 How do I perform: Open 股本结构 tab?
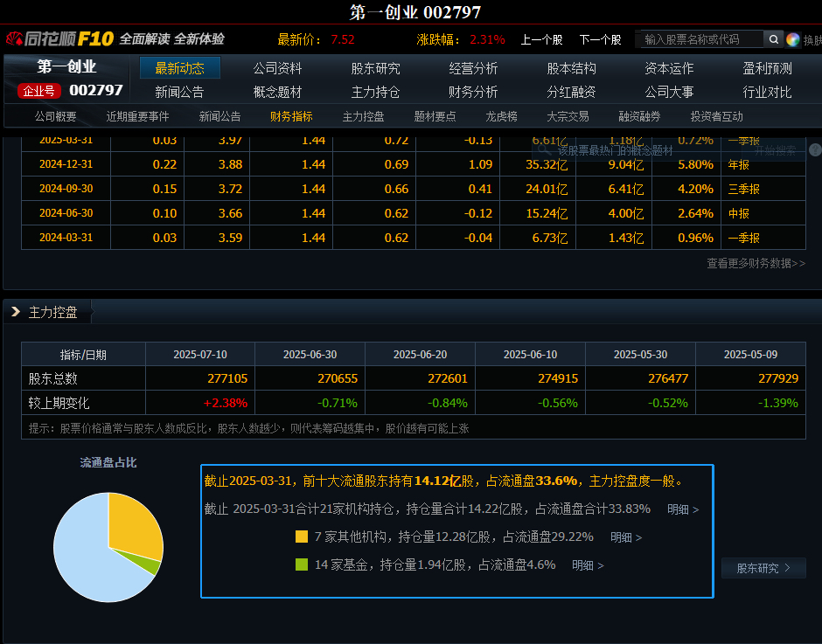click(x=571, y=68)
